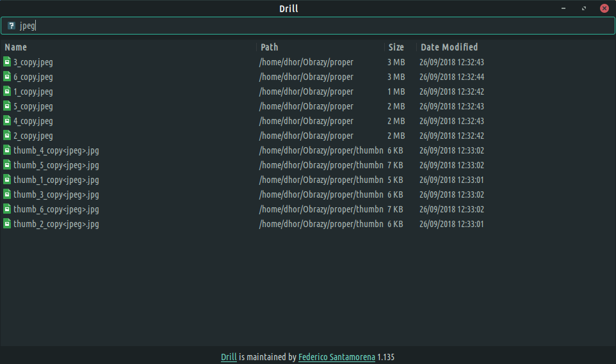This screenshot has width=616, height=364.
Task: Click the icon of thumb_5_copy<jpeg>.jpg
Action: click(7, 165)
